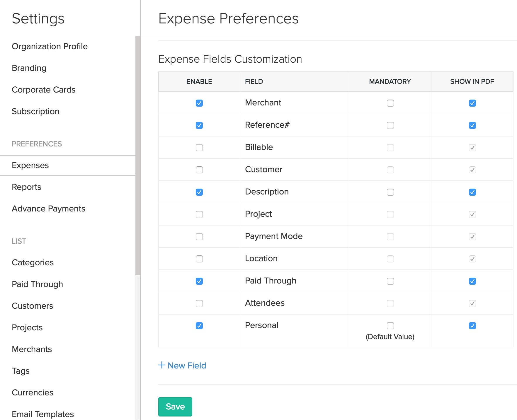The height and width of the screenshot is (420, 517).
Task: Open Organization Profile settings
Action: click(x=50, y=46)
